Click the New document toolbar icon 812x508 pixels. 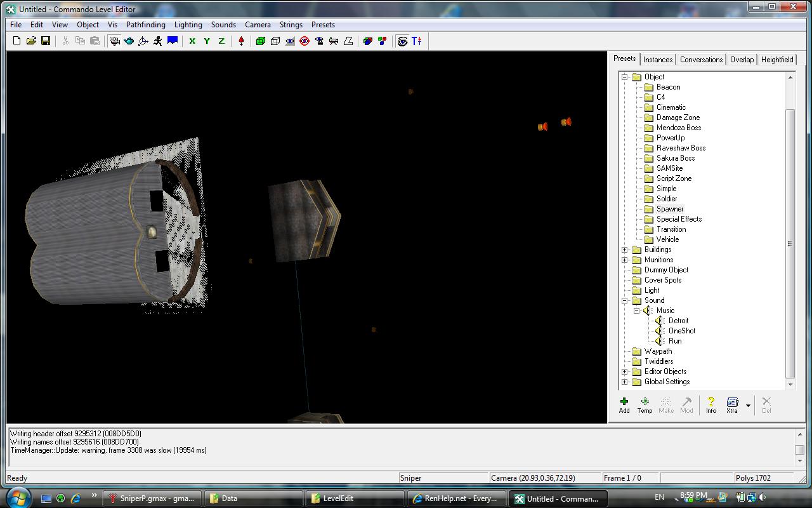(17, 41)
